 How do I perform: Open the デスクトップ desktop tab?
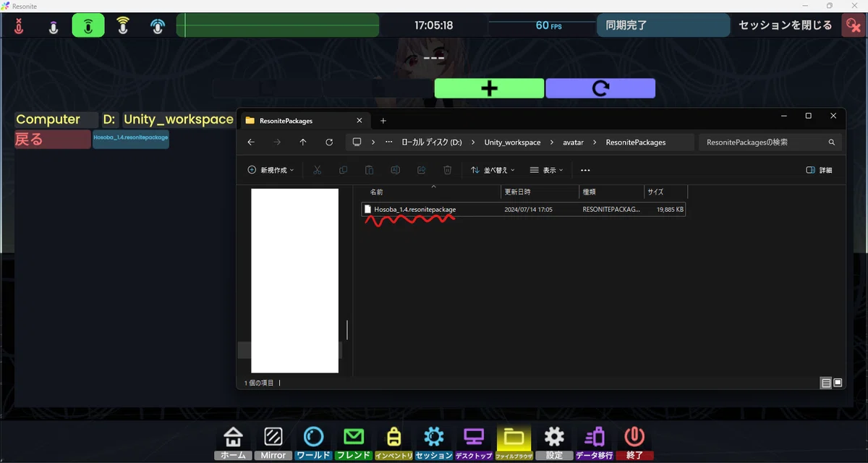474,443
